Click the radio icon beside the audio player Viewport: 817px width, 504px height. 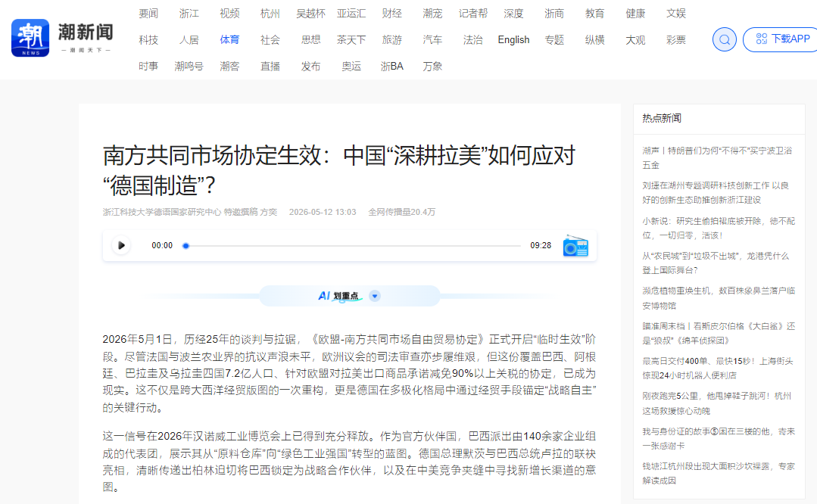click(x=575, y=246)
